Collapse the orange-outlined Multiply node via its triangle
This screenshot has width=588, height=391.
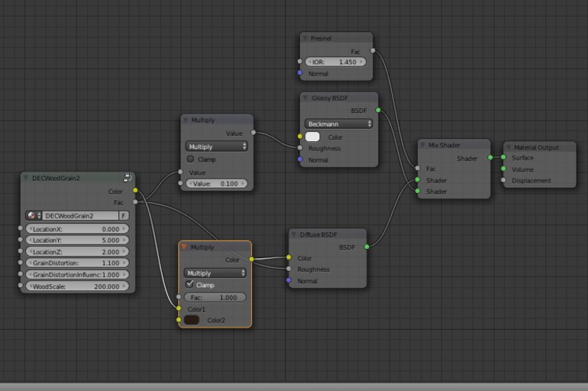click(x=184, y=247)
